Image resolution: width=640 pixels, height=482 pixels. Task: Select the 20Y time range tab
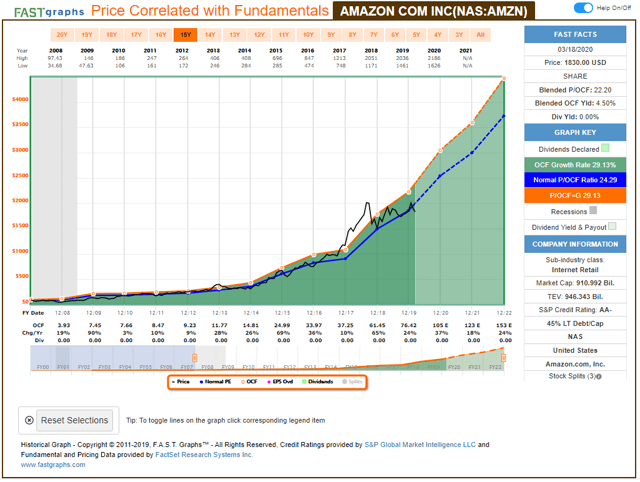62,35
